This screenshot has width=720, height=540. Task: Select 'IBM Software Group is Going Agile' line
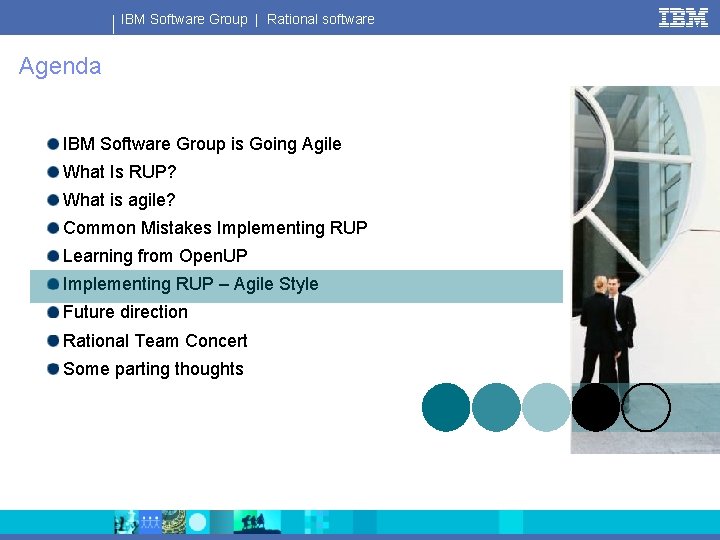point(202,144)
